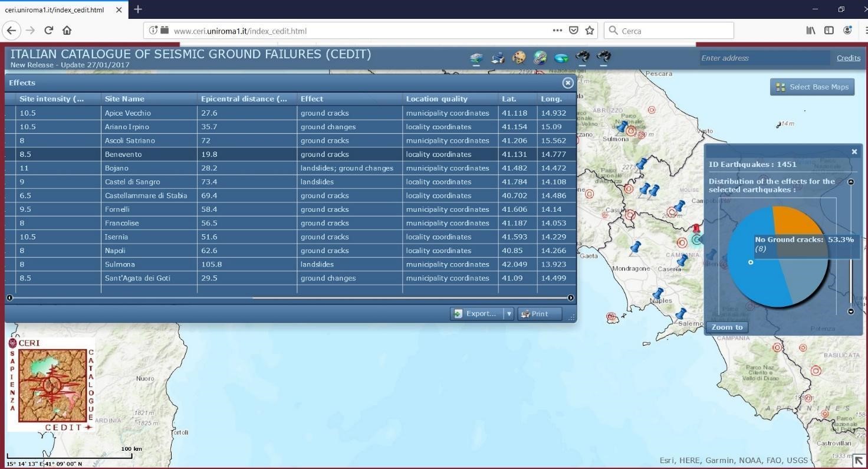The image size is (868, 469).
Task: Click the red pushpin marker on map
Action: click(x=696, y=229)
